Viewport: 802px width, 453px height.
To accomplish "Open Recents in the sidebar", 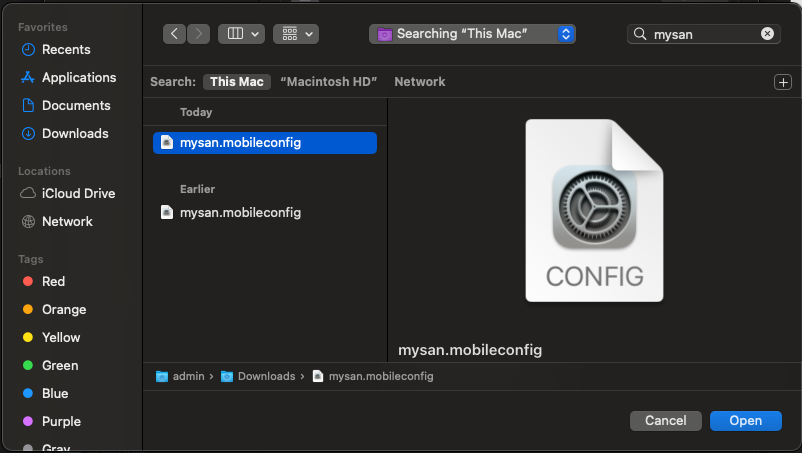I will pos(66,50).
